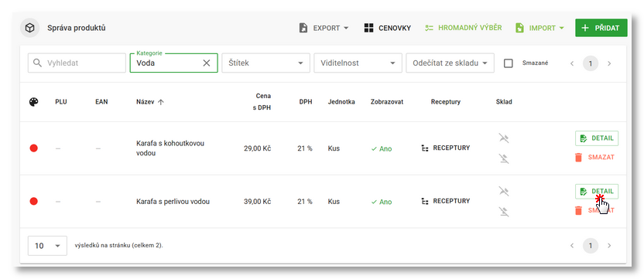Click the Receptury column header
Viewport: 644px width, 279px height.
[x=446, y=102]
